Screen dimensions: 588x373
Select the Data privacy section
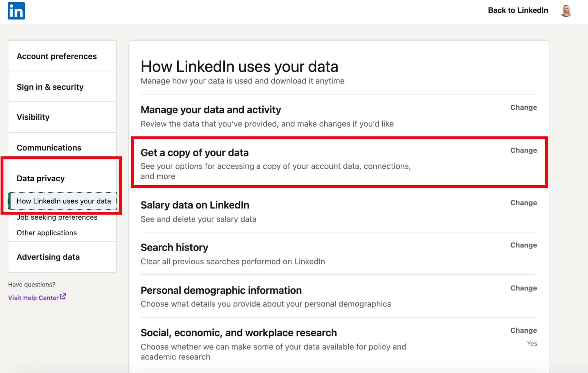tap(40, 178)
